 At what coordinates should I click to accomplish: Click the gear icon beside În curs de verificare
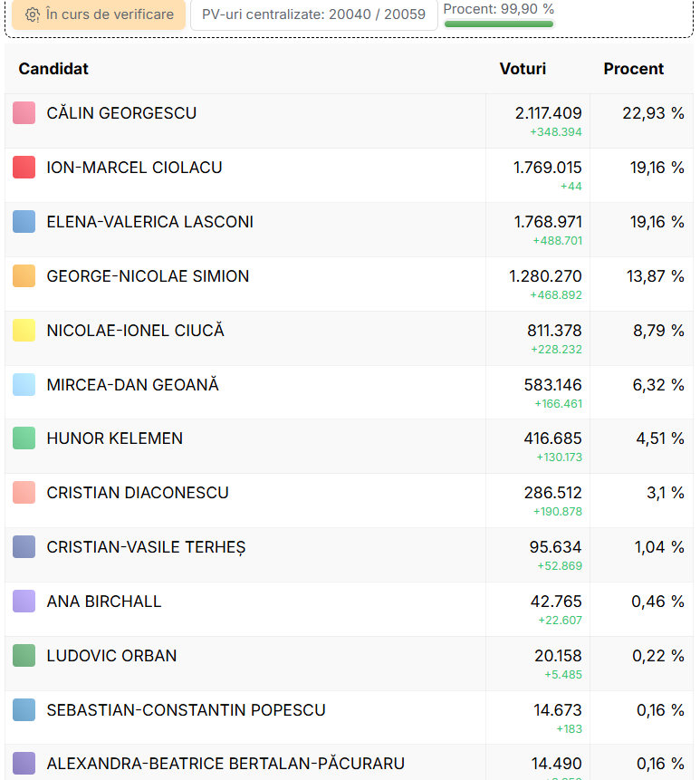pos(33,14)
